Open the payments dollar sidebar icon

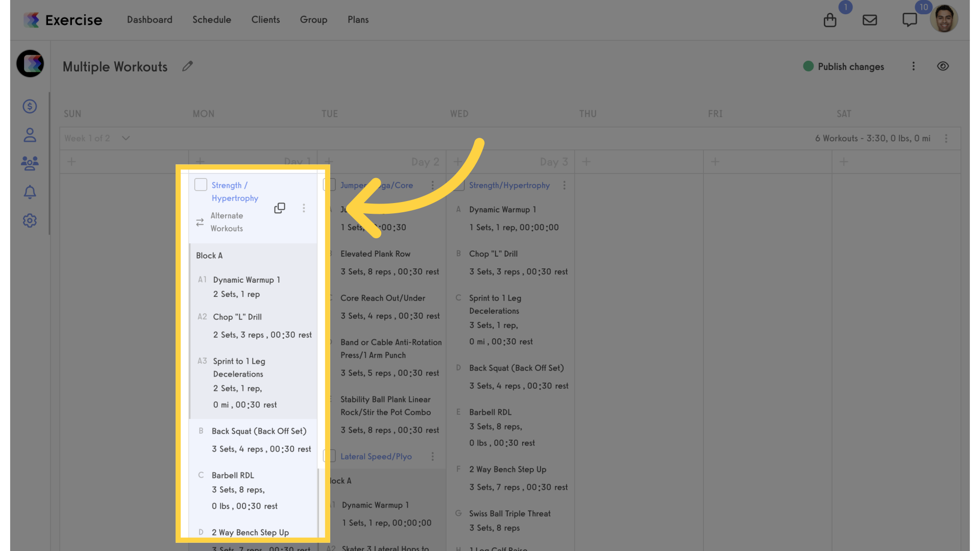coord(30,106)
